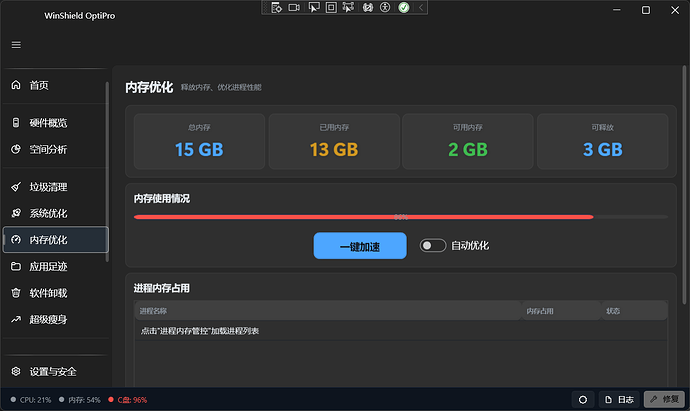This screenshot has height=411, width=690.
Task: Click the 15 GB total memory value
Action: [x=199, y=150]
